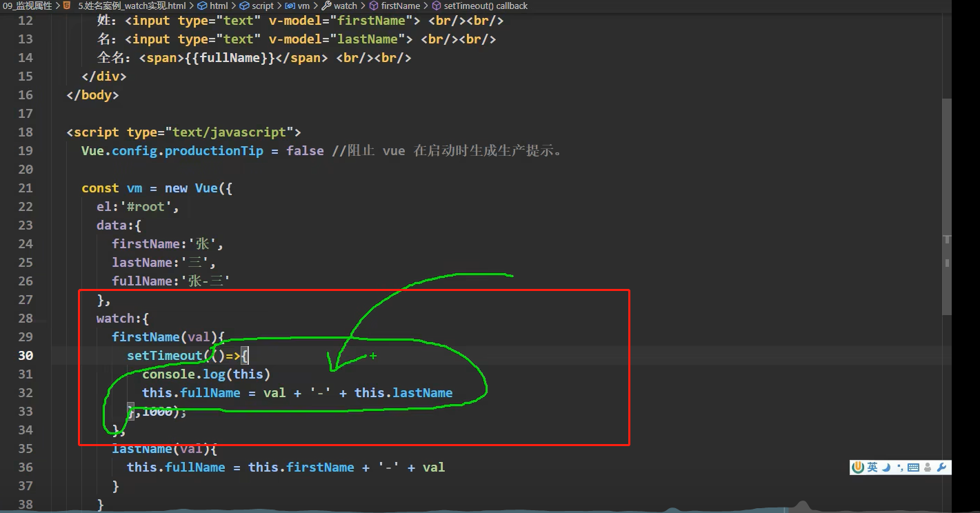Viewport: 980px width, 513px height.
Task: Click this.firstName on line 36
Action: point(301,467)
